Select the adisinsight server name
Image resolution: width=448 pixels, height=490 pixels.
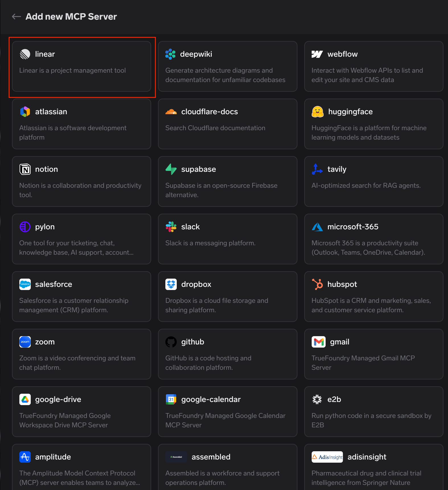(367, 457)
